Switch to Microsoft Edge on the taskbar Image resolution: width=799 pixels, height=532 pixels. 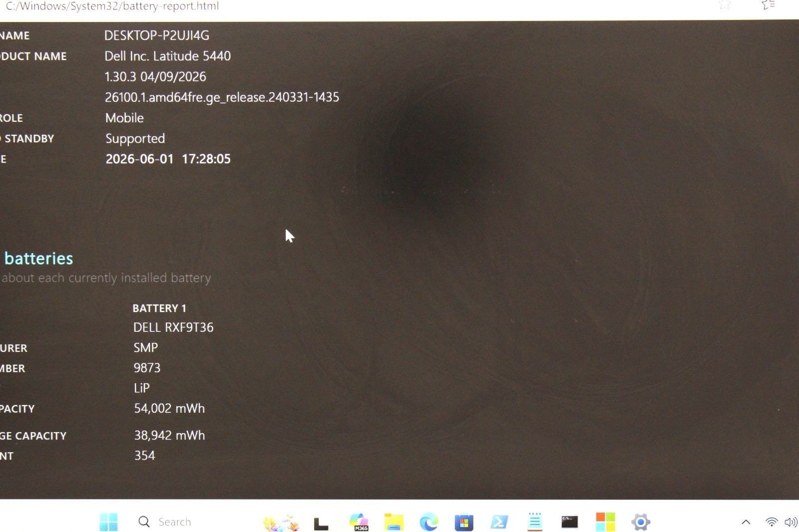429,522
